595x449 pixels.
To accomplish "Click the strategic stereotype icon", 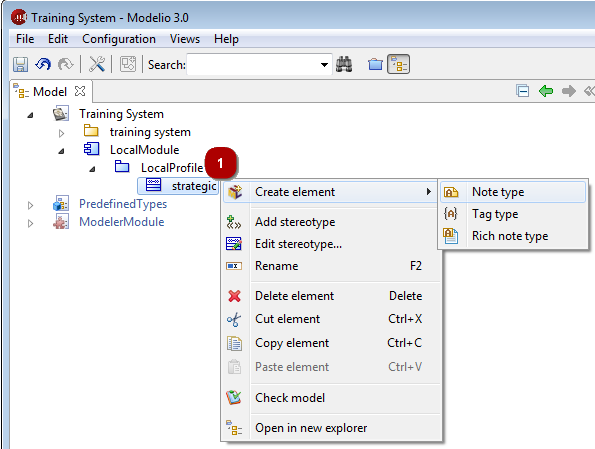I will click(x=153, y=185).
